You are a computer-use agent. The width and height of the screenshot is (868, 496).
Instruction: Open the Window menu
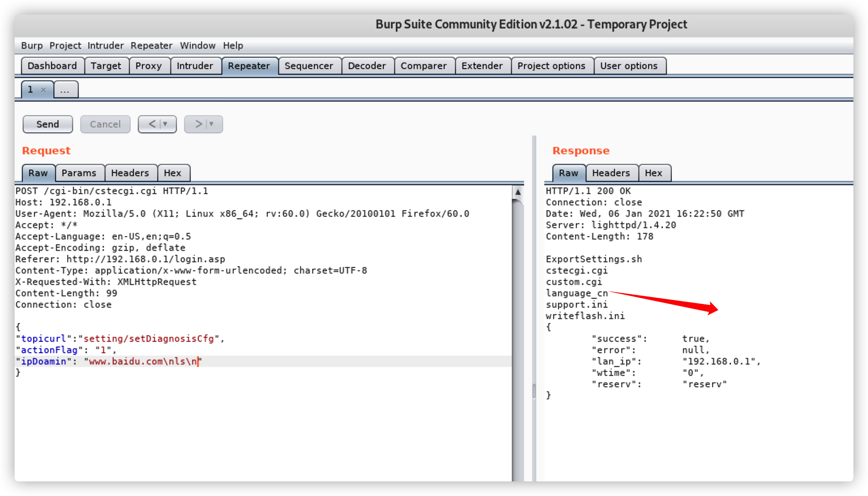(x=198, y=45)
